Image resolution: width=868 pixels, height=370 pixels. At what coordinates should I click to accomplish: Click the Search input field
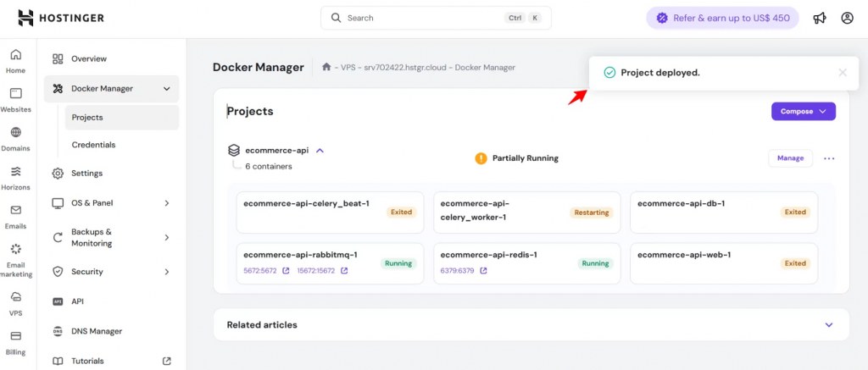tap(436, 18)
